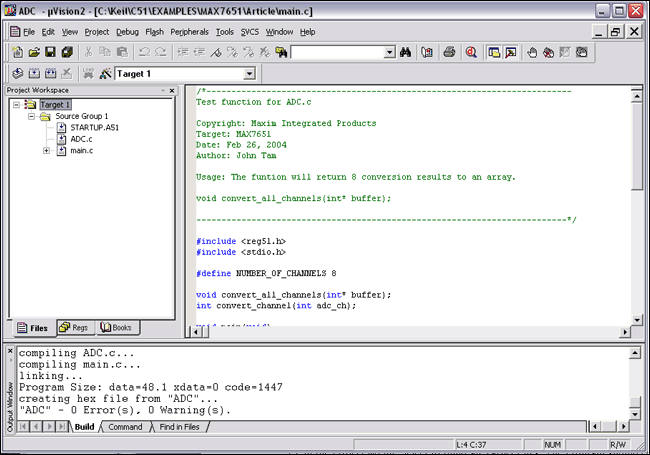Open the find text combo box dropdown
Screen dimensions: 650x455
389,52
